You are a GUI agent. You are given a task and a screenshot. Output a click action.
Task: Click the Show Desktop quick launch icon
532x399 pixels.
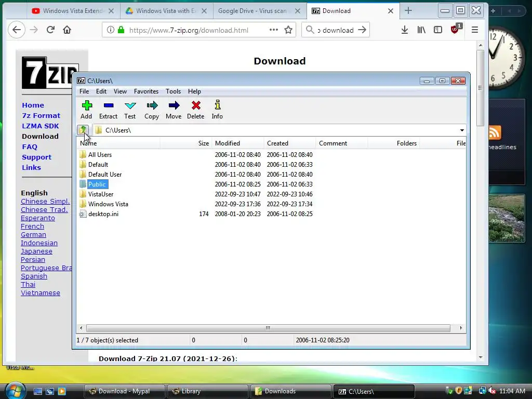(37, 391)
